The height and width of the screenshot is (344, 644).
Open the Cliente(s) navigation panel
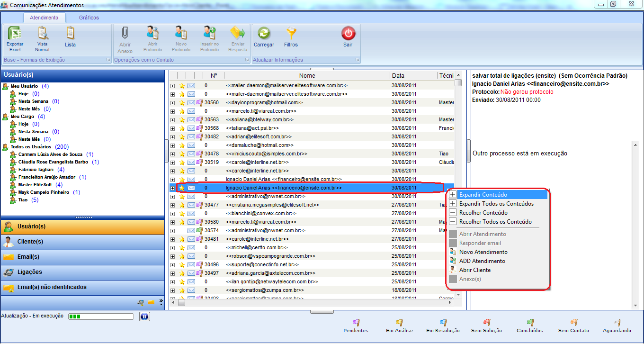point(30,242)
